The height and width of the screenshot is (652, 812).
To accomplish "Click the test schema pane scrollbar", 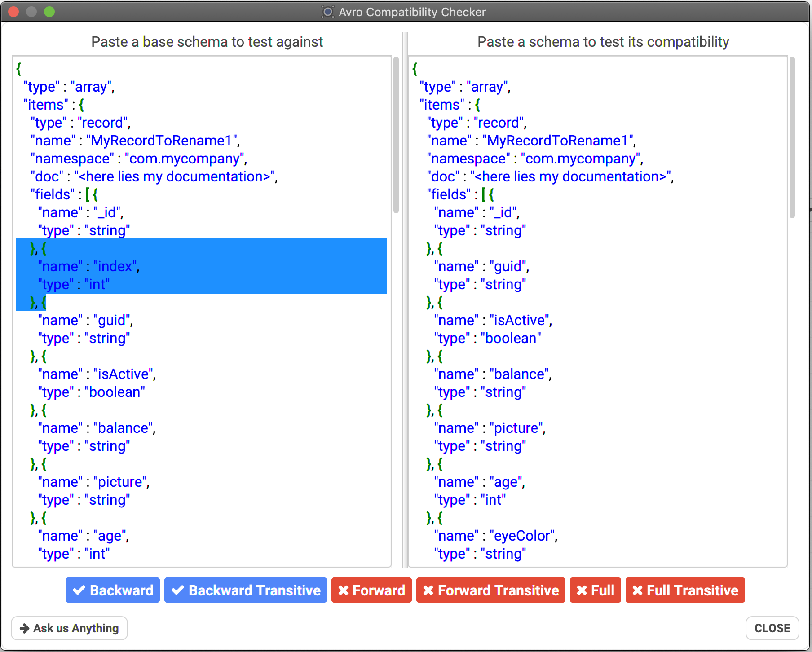I will pyautogui.click(x=792, y=137).
